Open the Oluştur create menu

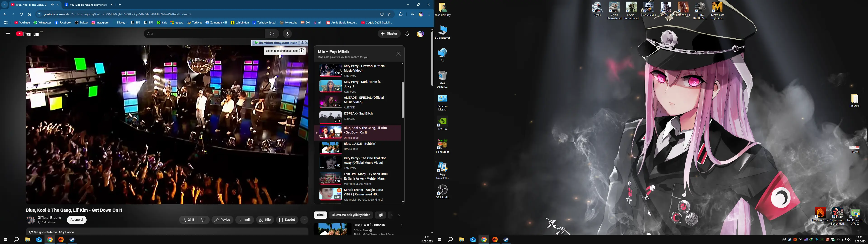tap(389, 34)
